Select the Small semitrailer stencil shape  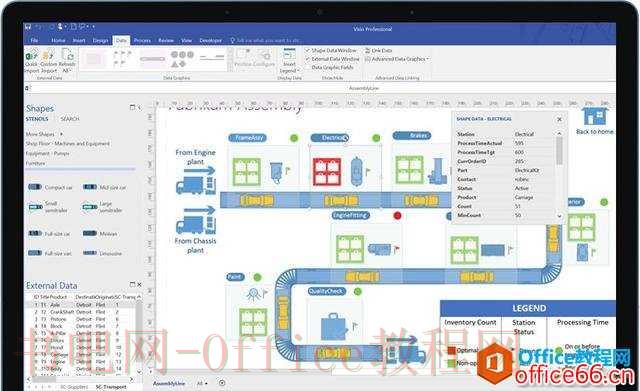click(x=36, y=207)
